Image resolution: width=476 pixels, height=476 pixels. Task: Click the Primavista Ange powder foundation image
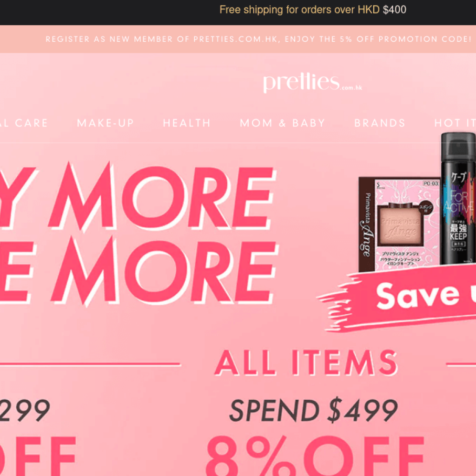(399, 224)
